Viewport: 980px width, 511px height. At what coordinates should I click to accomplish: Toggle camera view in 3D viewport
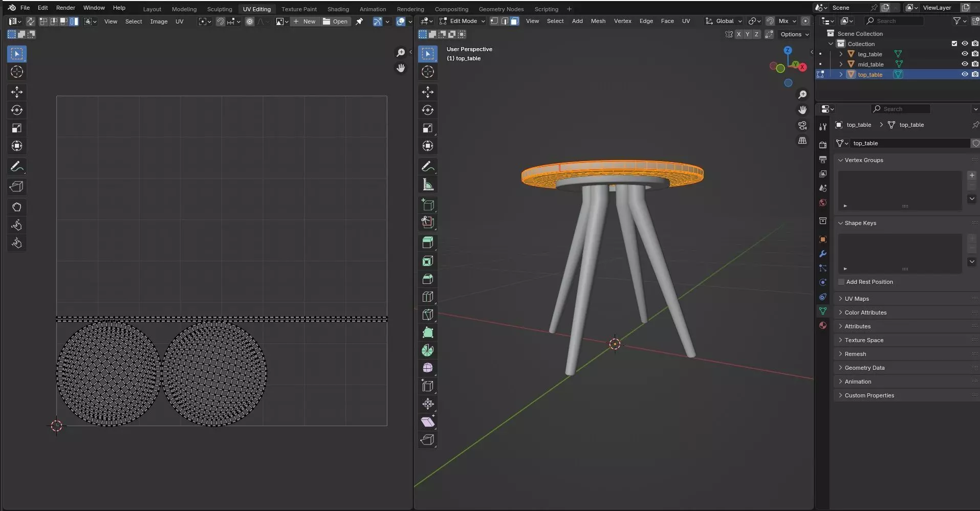[x=802, y=125]
